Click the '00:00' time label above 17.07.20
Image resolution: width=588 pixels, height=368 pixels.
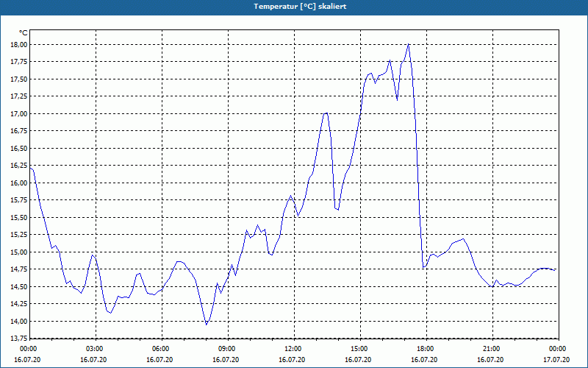(557, 349)
